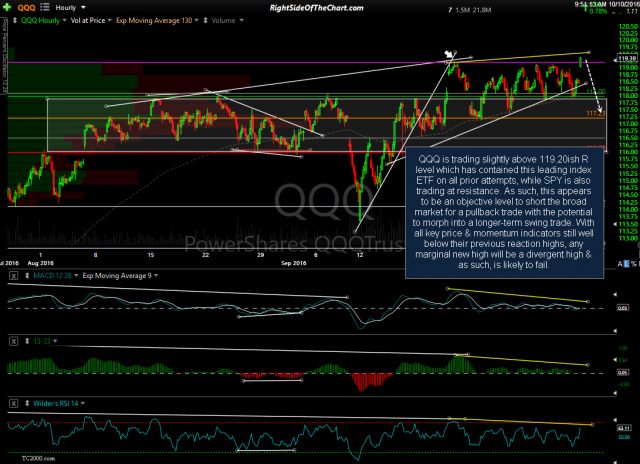The height and width of the screenshot is (464, 640).
Task: Click the price scale arrow near 113.50
Action: pos(615,224)
